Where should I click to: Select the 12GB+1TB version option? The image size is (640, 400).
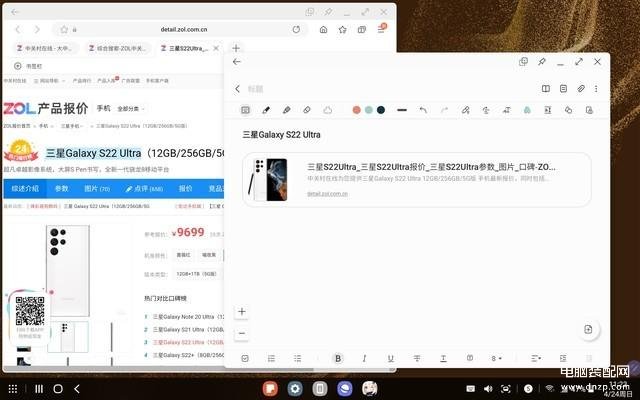(196, 274)
